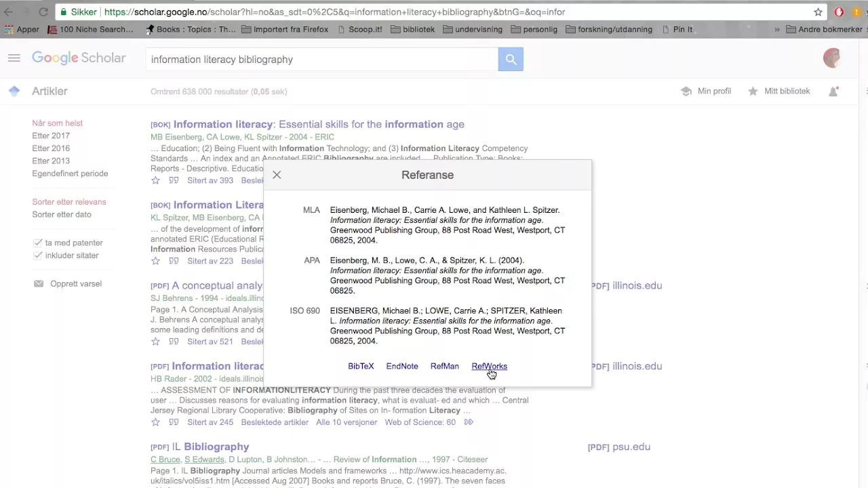Export citation to EndNote
Image resolution: width=868 pixels, height=488 pixels.
point(402,366)
